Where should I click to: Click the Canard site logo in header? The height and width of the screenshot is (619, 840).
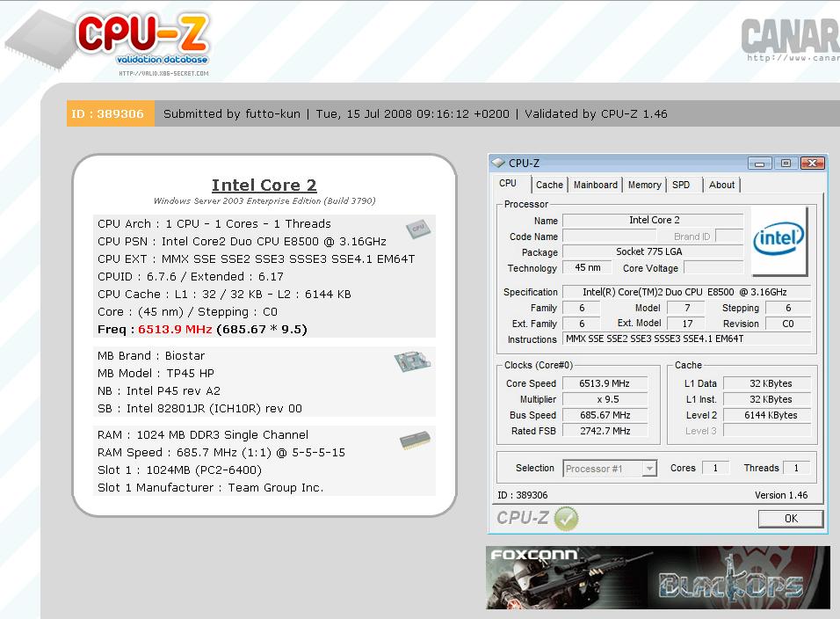(791, 40)
